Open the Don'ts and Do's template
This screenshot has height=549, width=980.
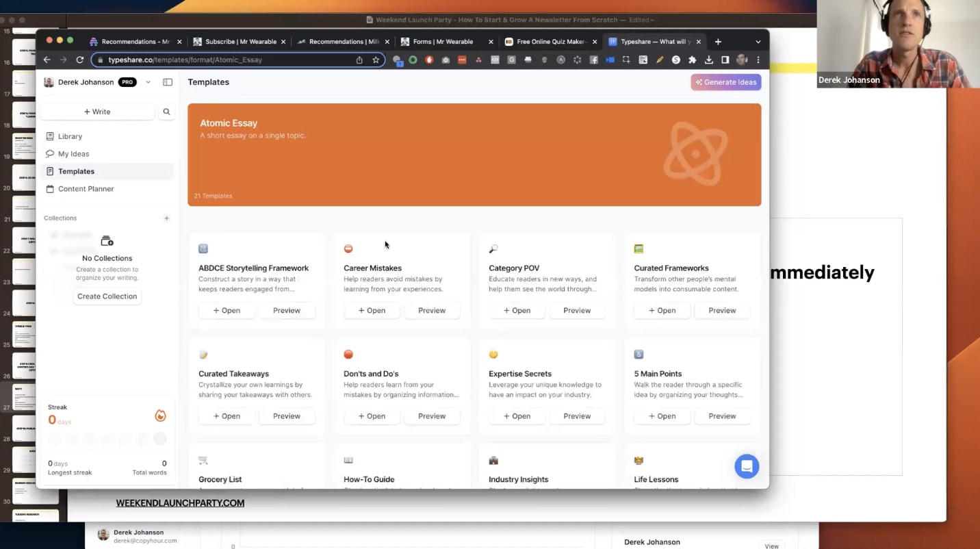372,416
